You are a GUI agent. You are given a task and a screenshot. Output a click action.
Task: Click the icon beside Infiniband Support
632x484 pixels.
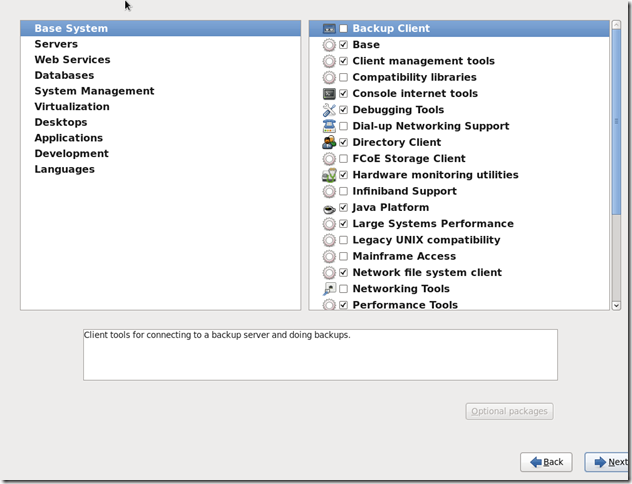coord(329,191)
